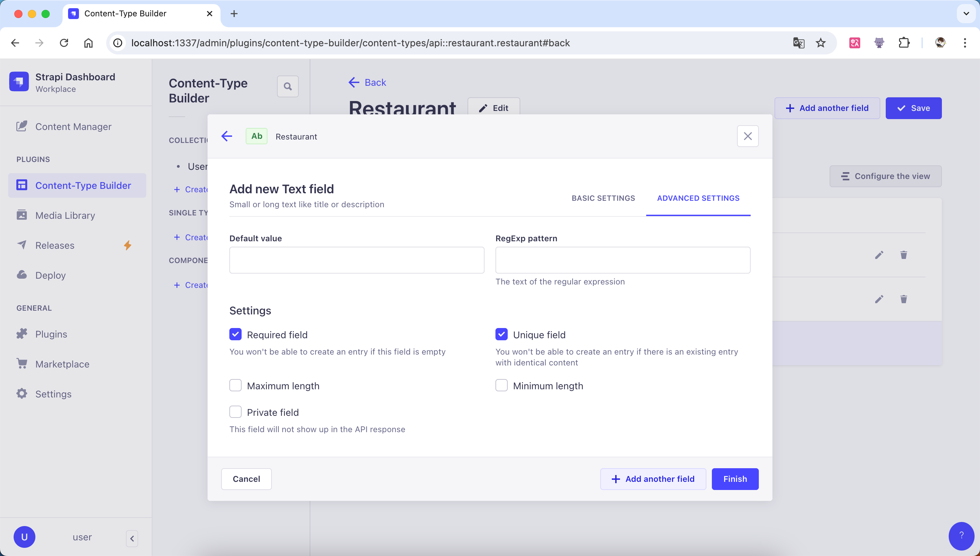Click the Finish button
This screenshot has height=556, width=980.
(x=735, y=479)
